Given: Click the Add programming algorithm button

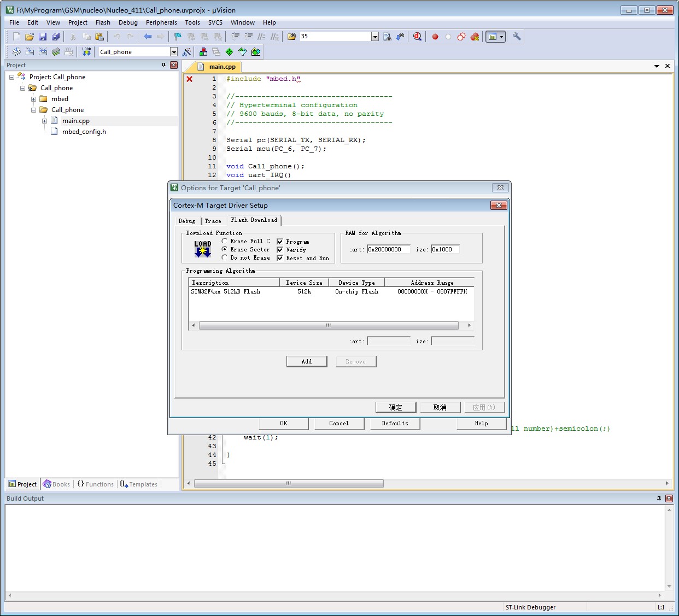Looking at the screenshot, I should coord(307,361).
